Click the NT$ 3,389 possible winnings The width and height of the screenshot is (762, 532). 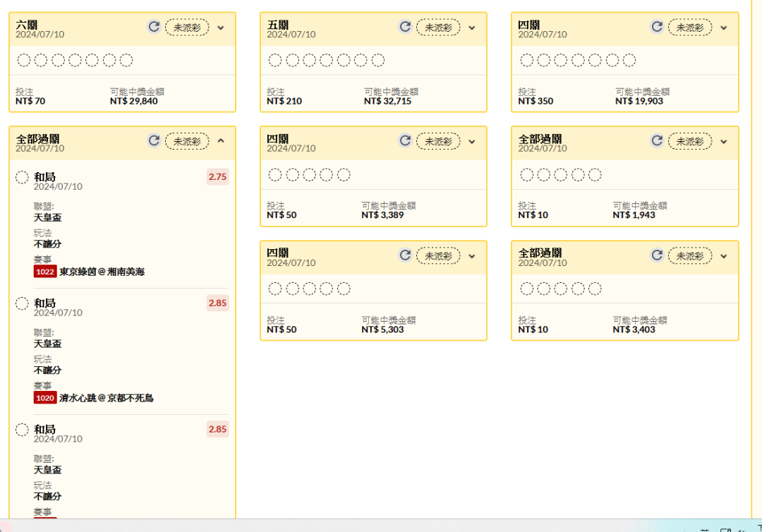tap(382, 214)
